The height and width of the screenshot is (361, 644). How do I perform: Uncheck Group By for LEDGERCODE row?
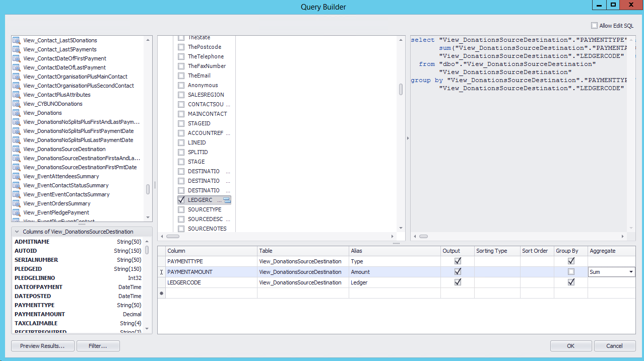click(571, 282)
